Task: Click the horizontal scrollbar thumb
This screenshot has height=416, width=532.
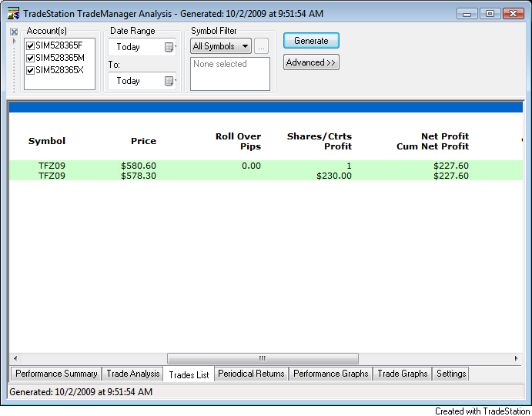Action: pyautogui.click(x=263, y=358)
